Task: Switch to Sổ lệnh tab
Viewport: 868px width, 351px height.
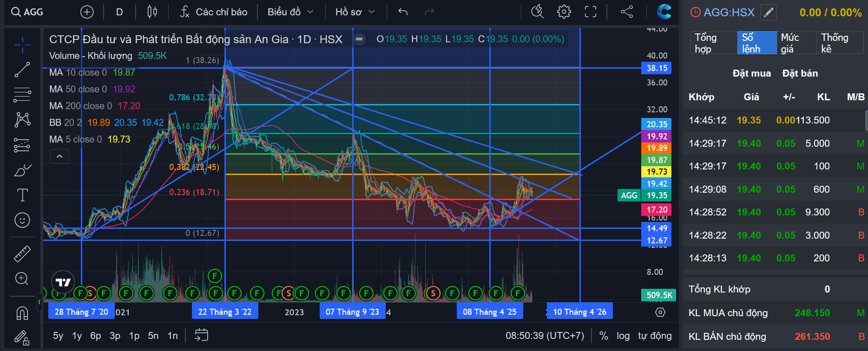Action: pyautogui.click(x=757, y=43)
